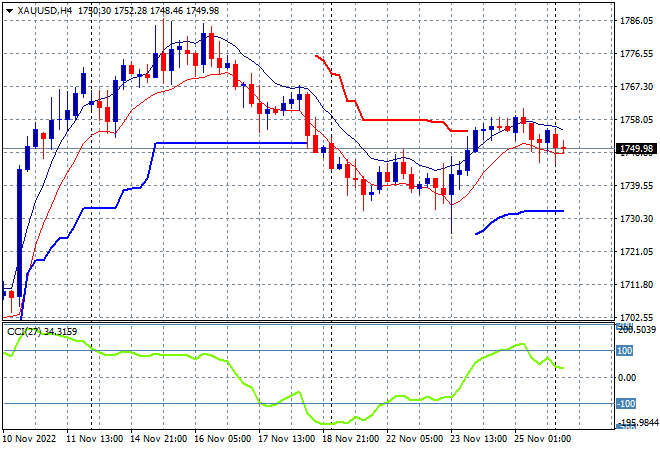Click the 1786.05 price axis label

[x=636, y=21]
